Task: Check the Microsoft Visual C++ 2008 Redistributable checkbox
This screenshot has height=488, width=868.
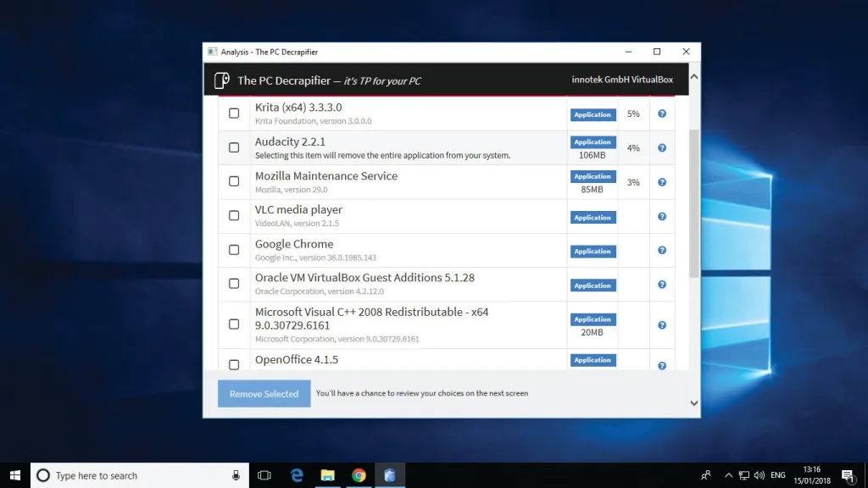Action: (x=234, y=324)
